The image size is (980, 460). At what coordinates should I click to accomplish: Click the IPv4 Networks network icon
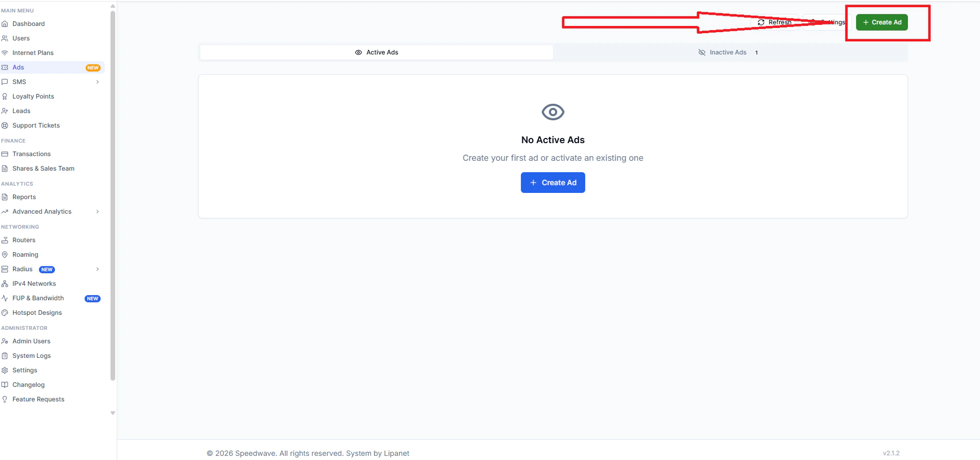(5, 284)
